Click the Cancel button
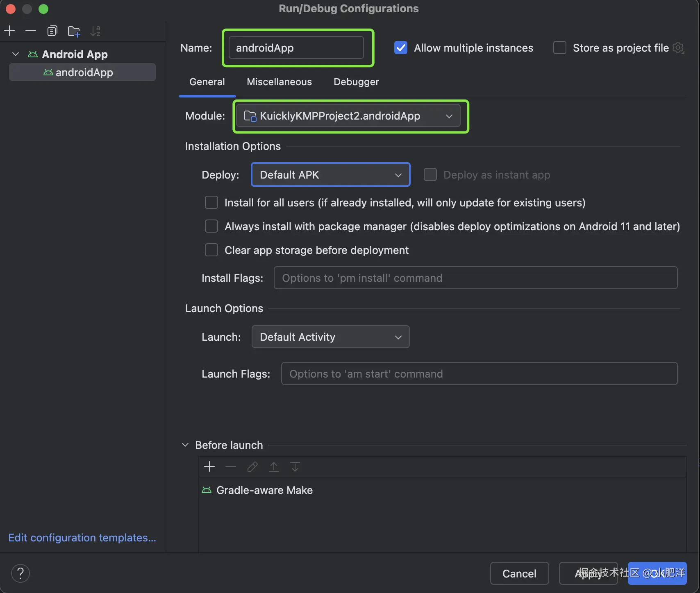700x593 pixels. tap(519, 573)
